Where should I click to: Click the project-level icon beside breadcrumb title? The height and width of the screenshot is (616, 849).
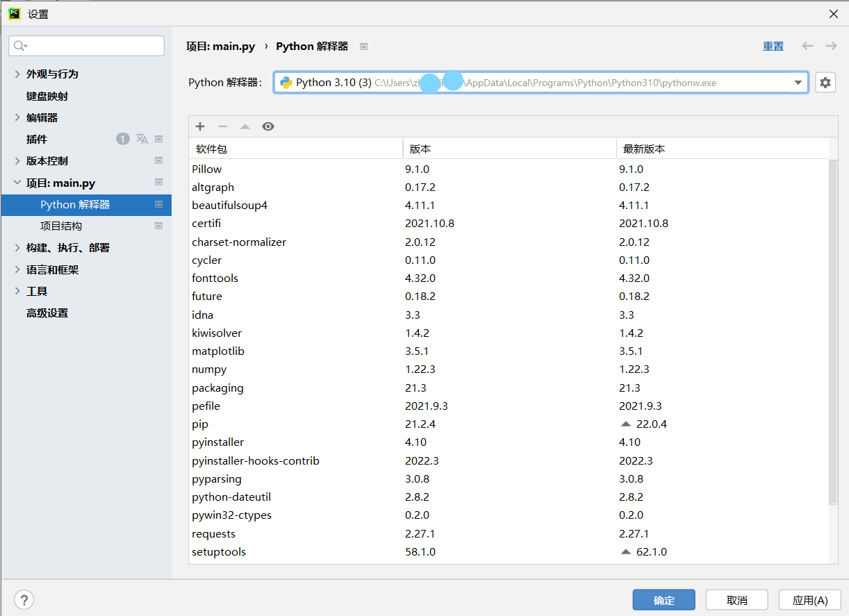(363, 47)
